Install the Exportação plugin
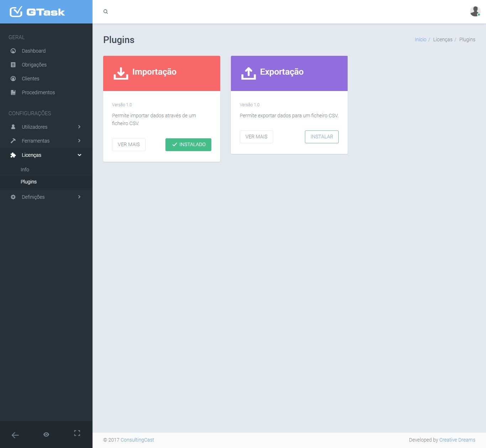The image size is (486, 448). pos(322,137)
